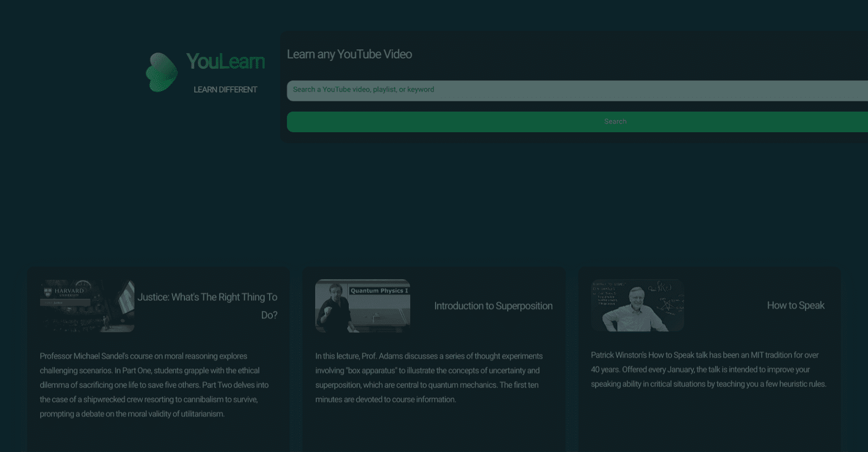This screenshot has width=868, height=452.
Task: Click Prof. Adams lecture description text
Action: pyautogui.click(x=429, y=378)
